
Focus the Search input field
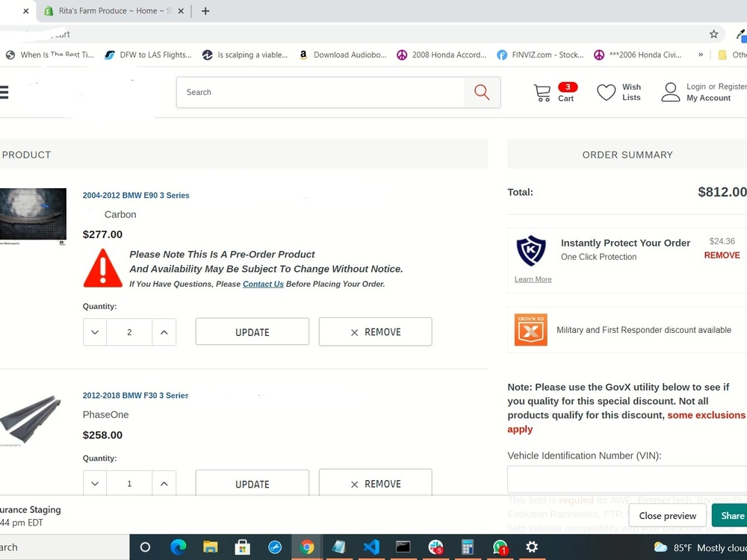(320, 92)
